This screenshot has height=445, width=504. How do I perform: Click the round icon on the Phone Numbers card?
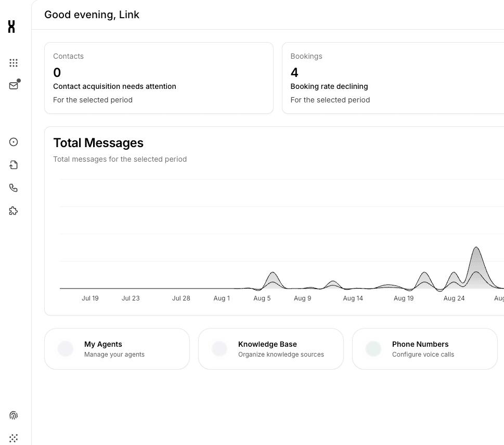(373, 349)
